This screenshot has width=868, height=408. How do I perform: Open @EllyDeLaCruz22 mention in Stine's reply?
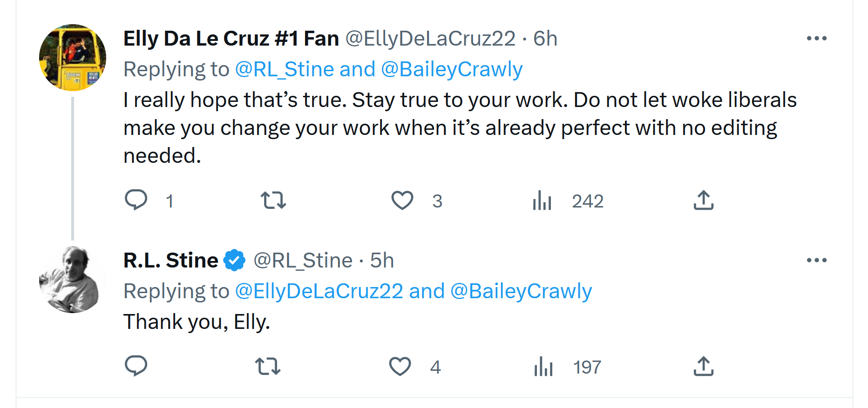pyautogui.click(x=319, y=291)
